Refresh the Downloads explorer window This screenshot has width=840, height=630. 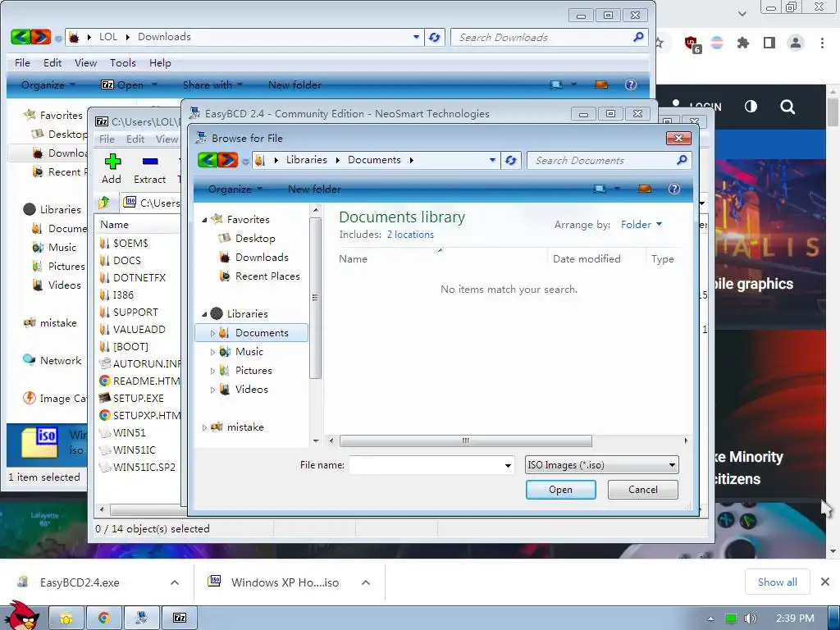coord(435,37)
